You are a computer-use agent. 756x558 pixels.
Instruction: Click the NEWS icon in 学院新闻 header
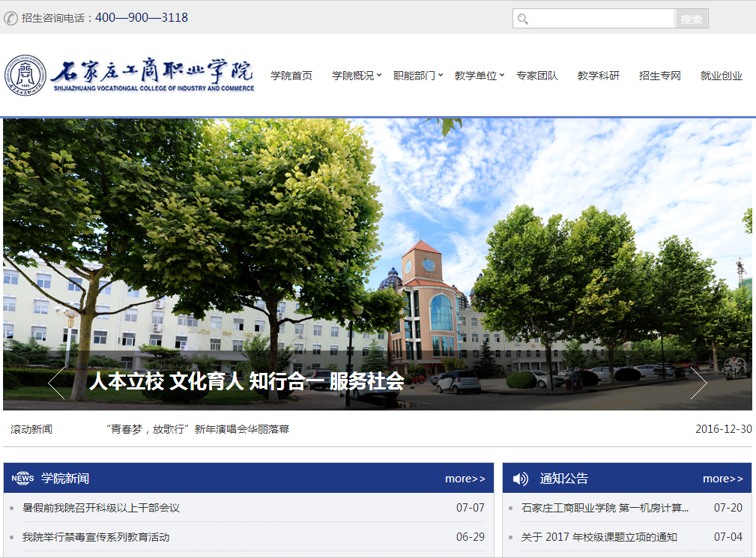tap(22, 479)
